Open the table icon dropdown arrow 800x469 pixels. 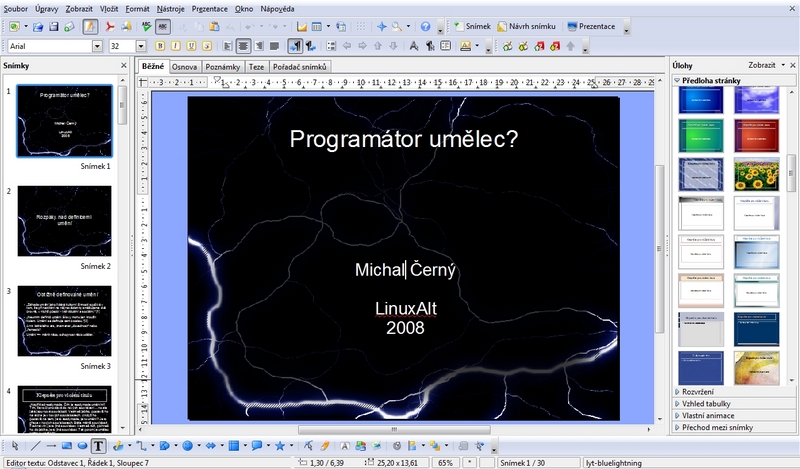coord(328,27)
